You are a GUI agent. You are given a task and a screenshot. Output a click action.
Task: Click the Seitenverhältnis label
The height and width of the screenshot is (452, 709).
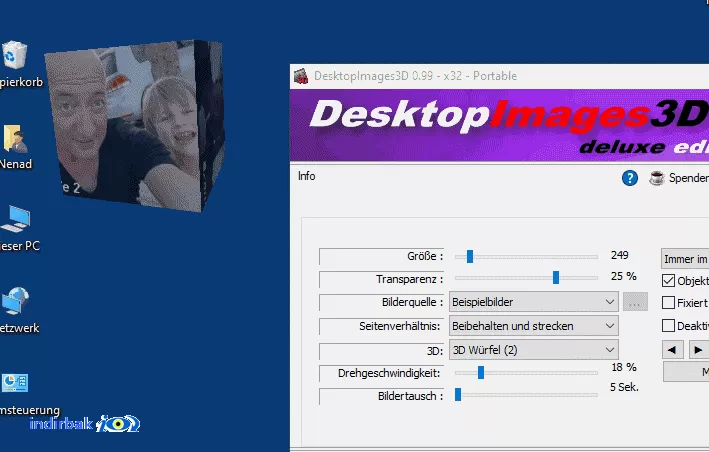pos(400,326)
